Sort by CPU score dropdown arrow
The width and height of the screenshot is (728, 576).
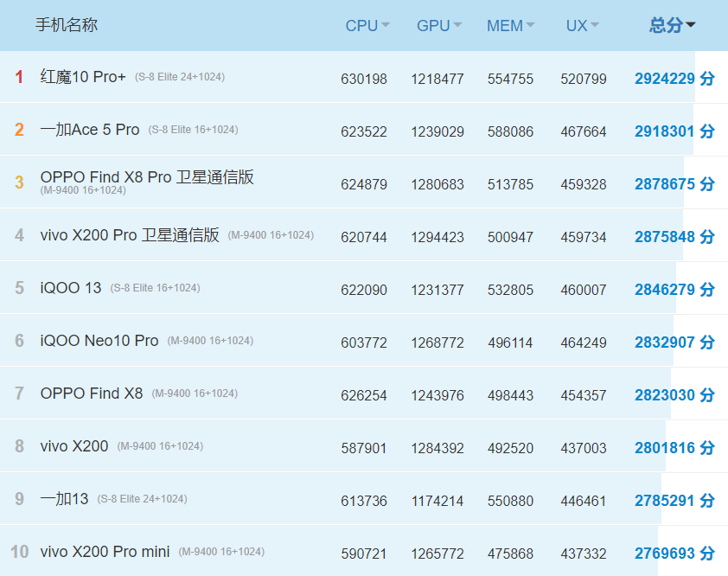pos(386,25)
